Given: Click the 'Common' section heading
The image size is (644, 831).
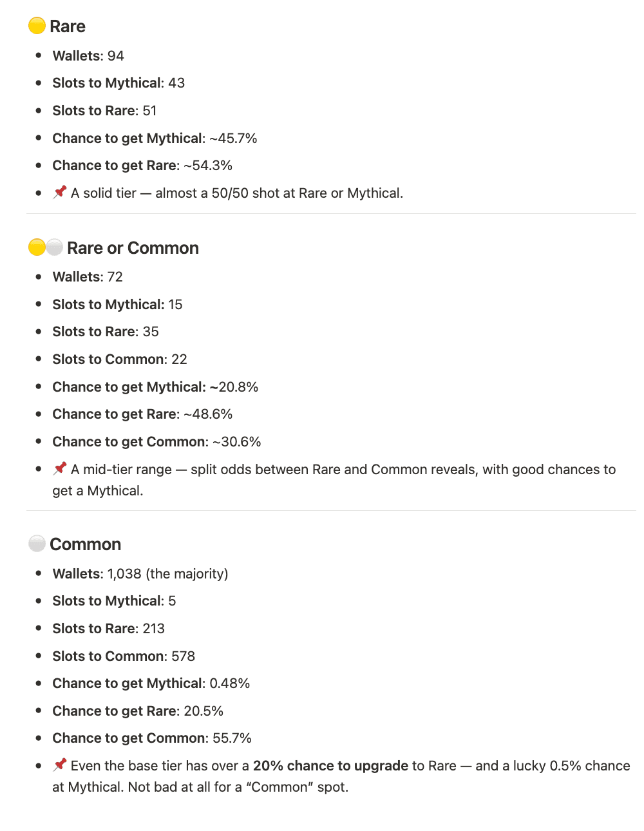Looking at the screenshot, I should click(x=85, y=544).
